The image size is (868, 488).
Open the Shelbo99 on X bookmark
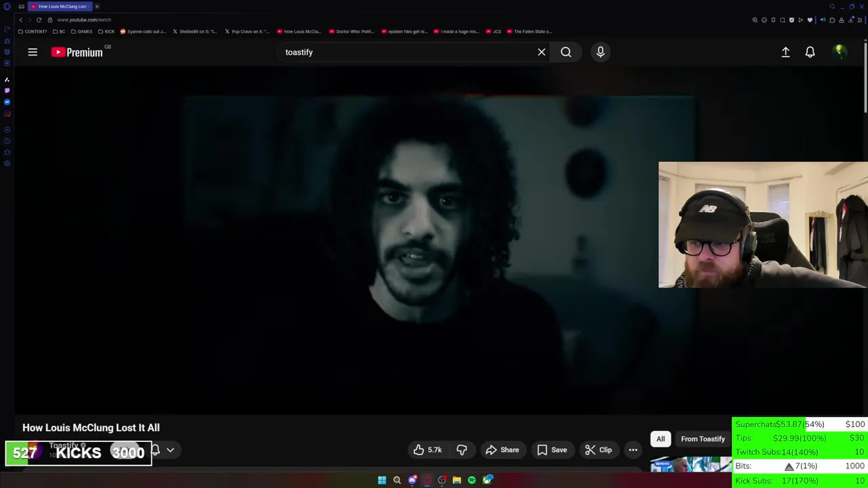point(195,31)
